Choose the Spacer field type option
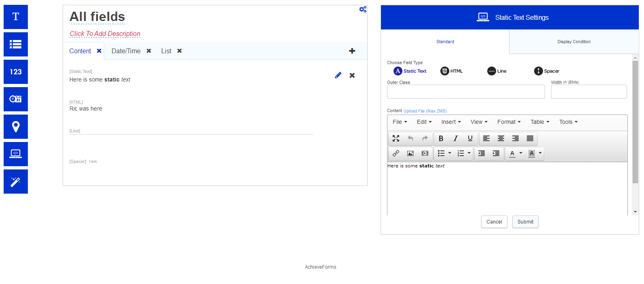The height and width of the screenshot is (284, 644). pos(547,71)
